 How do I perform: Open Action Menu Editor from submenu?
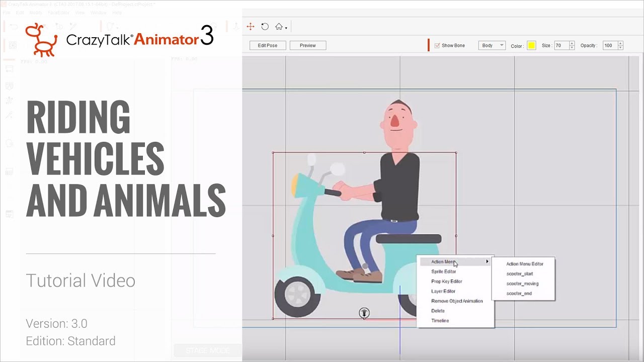click(525, 264)
